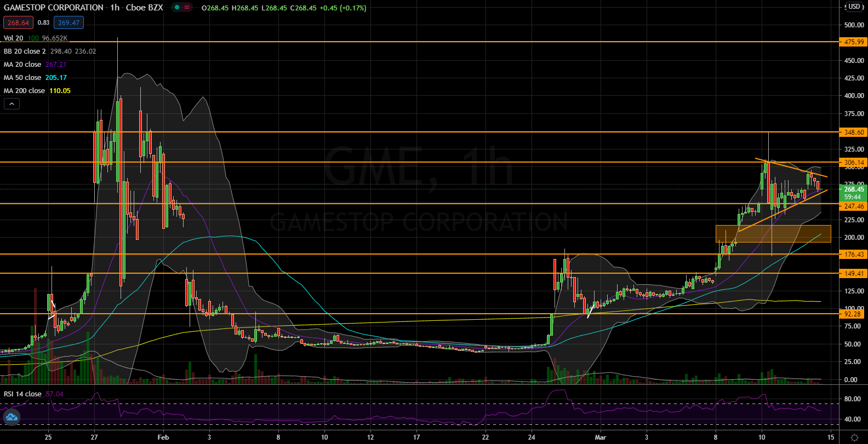868x444 pixels.
Task: Click the volume value 96.652K
Action: 55,38
